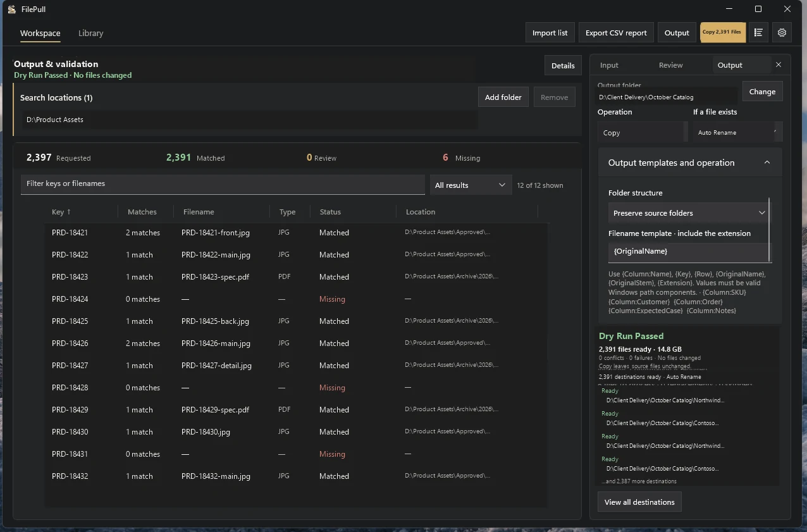Open the settings gear icon
Image resolution: width=807 pixels, height=532 pixels.
pos(782,33)
